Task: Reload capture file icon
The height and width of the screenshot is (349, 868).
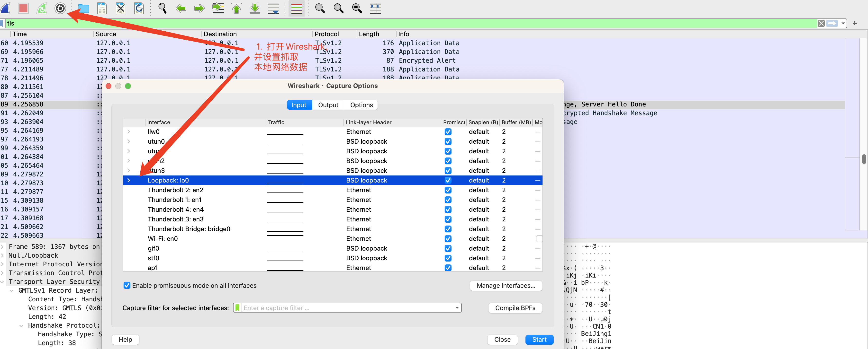Action: pos(139,8)
